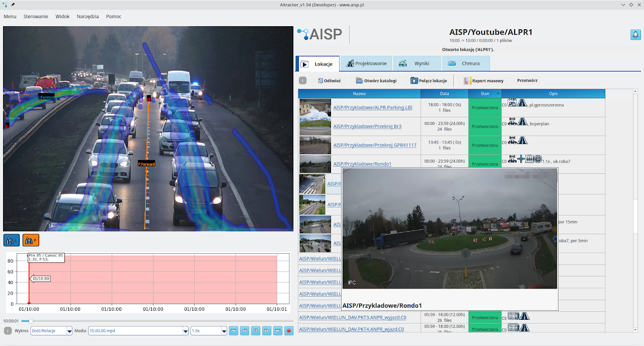Screen dimensions: 644x346
Task: Click the Rondo1 preview popup image
Action: click(x=450, y=229)
